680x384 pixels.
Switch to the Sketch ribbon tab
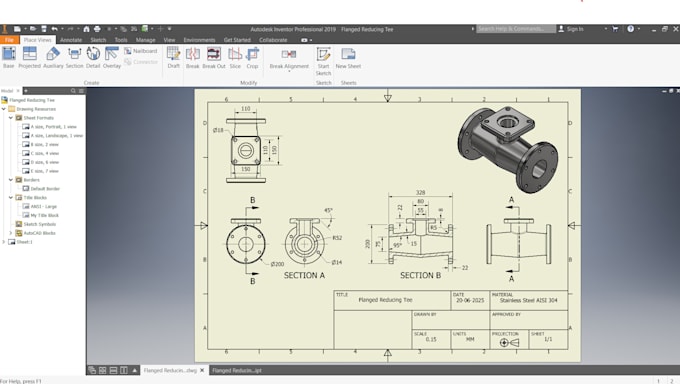point(98,40)
